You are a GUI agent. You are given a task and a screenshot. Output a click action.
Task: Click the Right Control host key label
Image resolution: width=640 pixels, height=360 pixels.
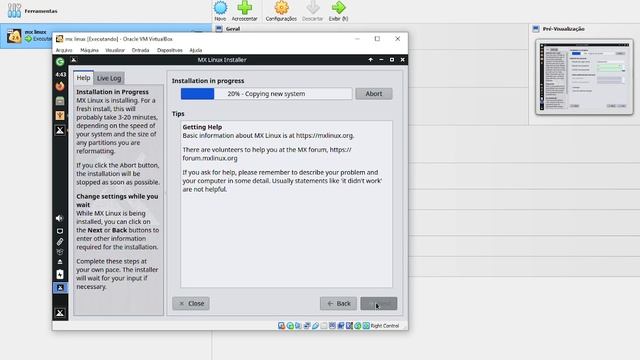click(385, 326)
